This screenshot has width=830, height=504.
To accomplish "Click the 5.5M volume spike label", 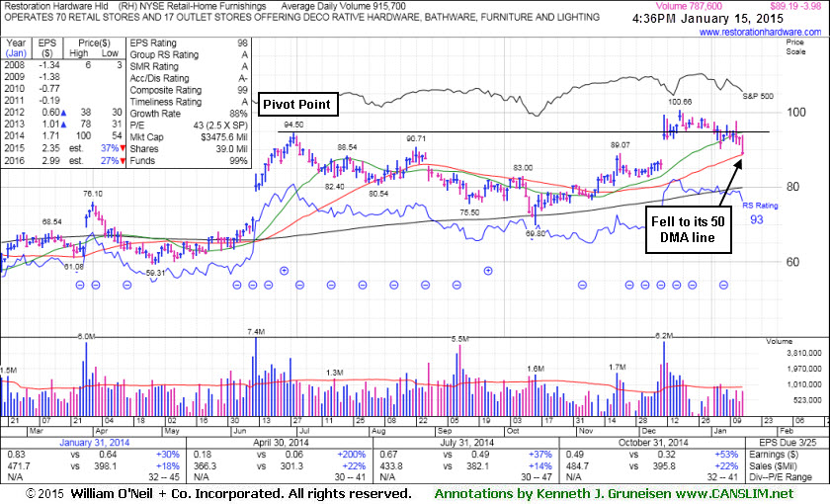I will click(460, 339).
